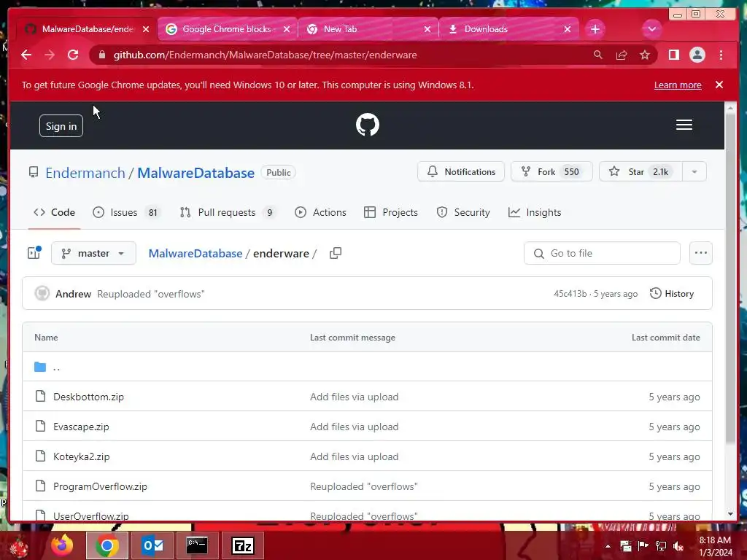
Task: Click MalwareDatabase in the breadcrumb path
Action: tap(196, 253)
